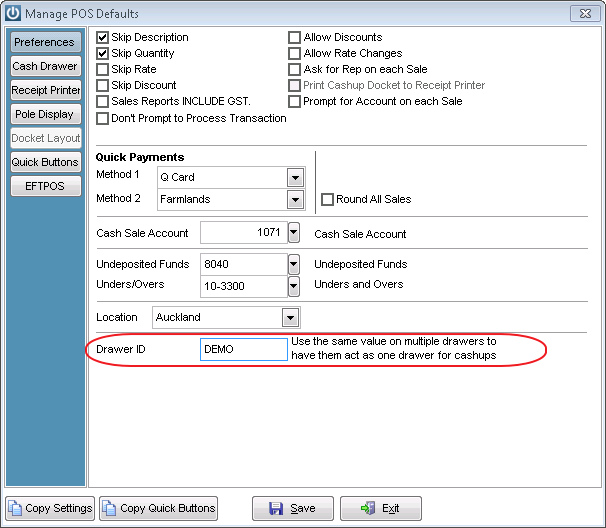Exit the Manage POS Defaults dialog
The image size is (606, 528).
tap(381, 508)
